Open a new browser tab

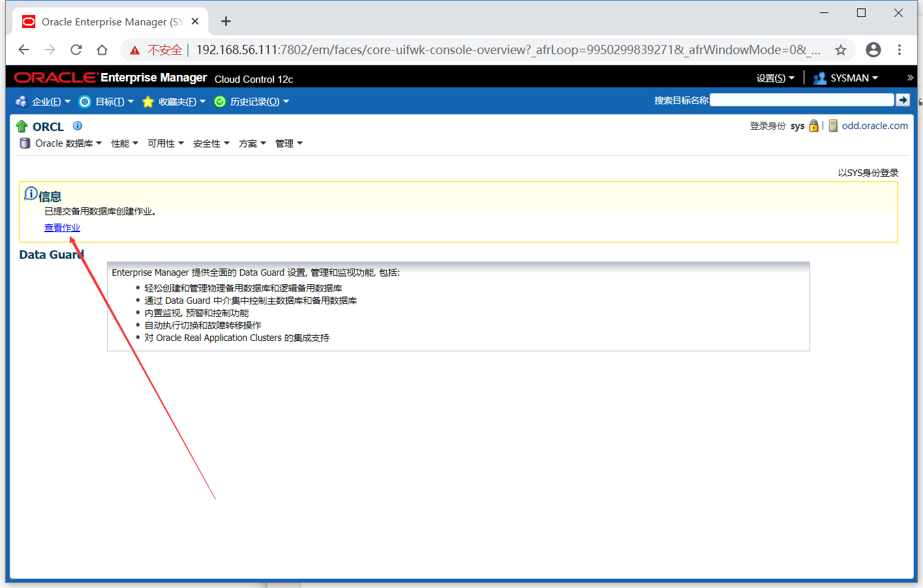pyautogui.click(x=226, y=22)
